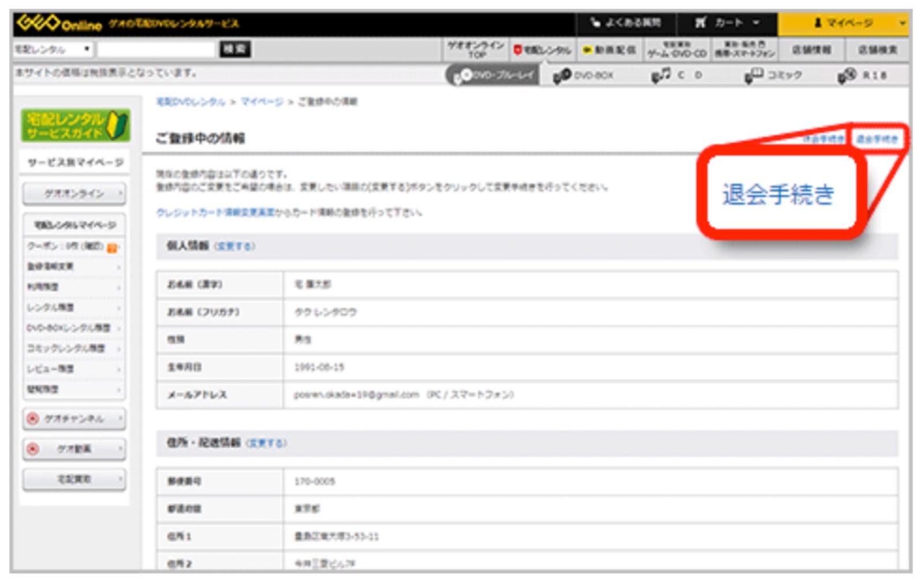The height and width of the screenshot is (581, 924).
Task: Click the ゲオオンライン sidebar button
Action: [x=74, y=193]
